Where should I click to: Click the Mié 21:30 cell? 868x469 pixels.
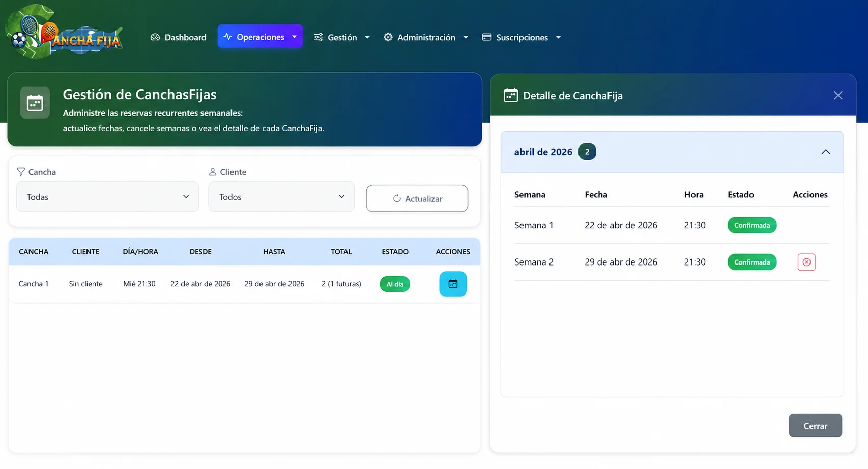tap(139, 284)
